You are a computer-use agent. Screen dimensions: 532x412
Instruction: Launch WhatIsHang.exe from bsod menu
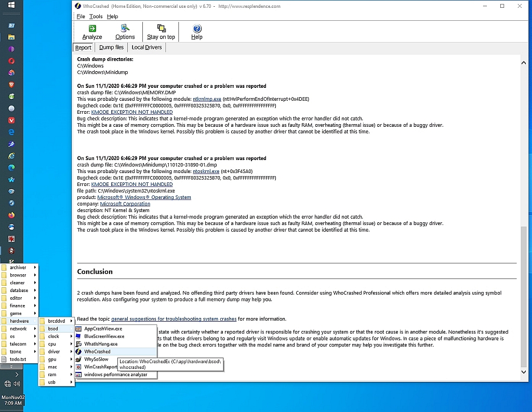click(x=116, y=344)
